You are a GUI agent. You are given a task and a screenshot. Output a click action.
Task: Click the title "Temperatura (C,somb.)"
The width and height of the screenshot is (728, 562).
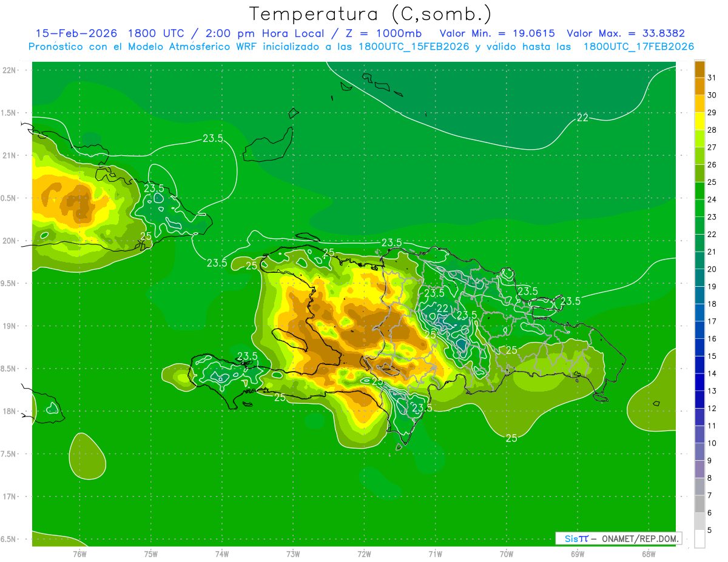click(x=370, y=15)
